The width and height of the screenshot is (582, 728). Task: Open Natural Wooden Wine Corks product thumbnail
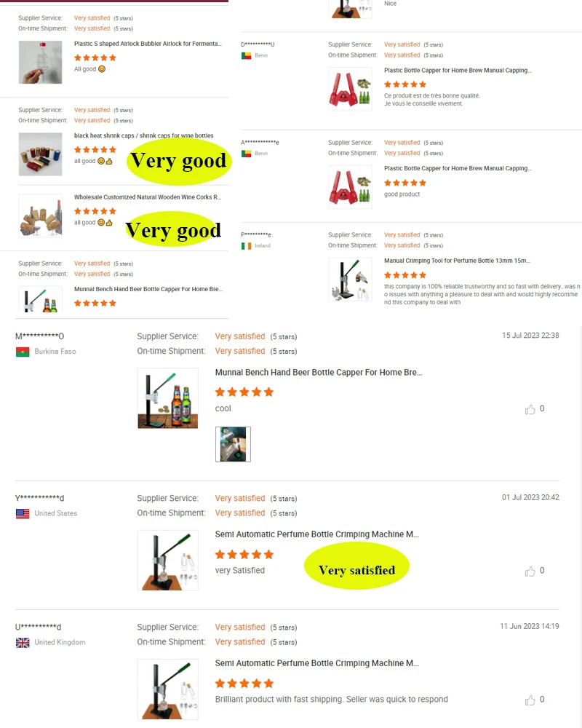tap(41, 216)
